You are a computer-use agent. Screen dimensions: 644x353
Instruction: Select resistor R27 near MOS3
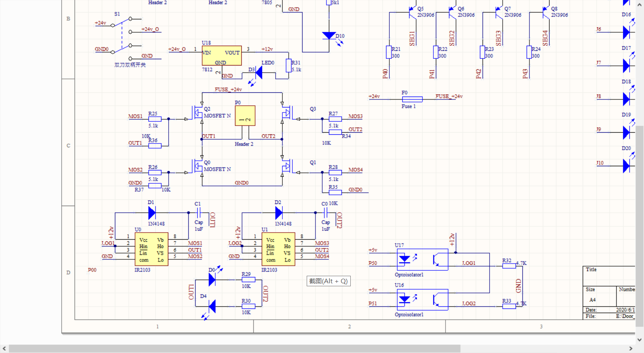335,119
